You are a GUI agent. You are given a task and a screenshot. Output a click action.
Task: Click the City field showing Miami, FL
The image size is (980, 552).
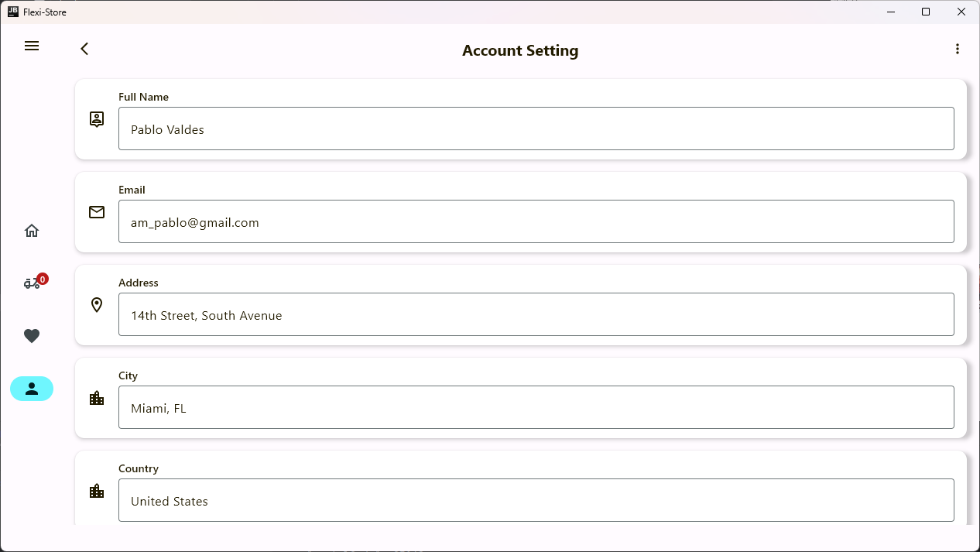coord(536,407)
